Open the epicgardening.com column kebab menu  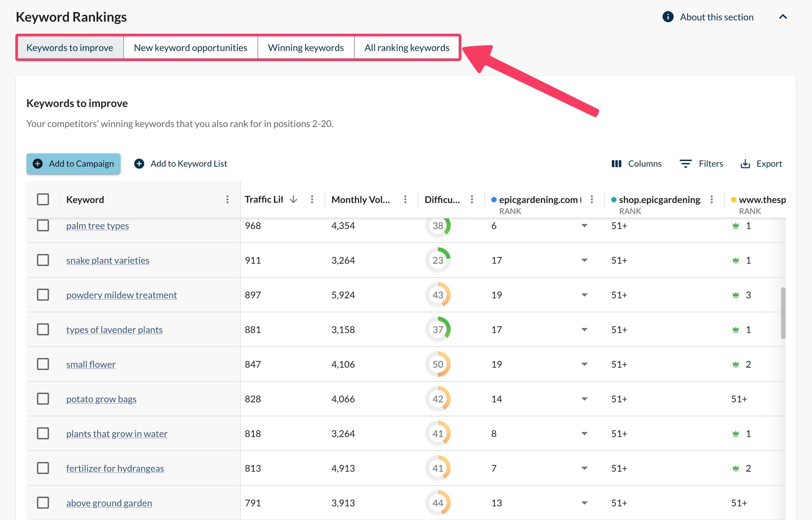pos(592,200)
